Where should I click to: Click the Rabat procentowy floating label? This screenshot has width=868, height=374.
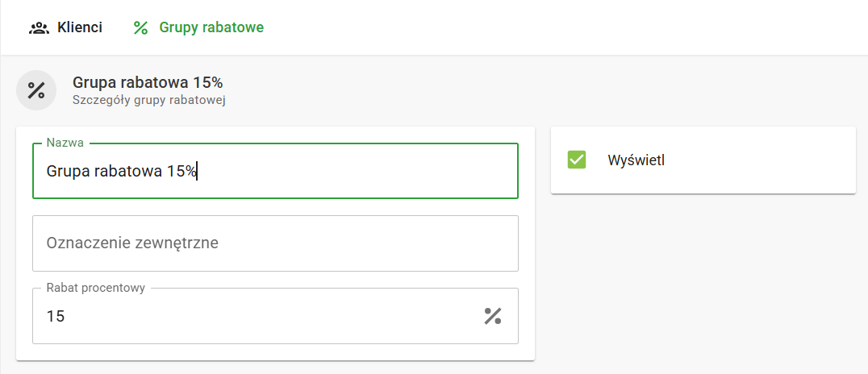click(95, 288)
